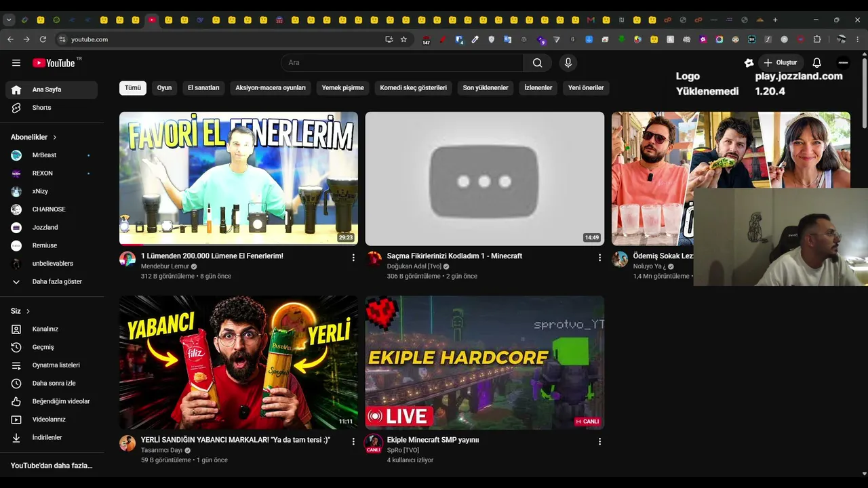This screenshot has width=868, height=488.
Task: Select Komedi skeç gösterileri chip
Action: point(413,87)
